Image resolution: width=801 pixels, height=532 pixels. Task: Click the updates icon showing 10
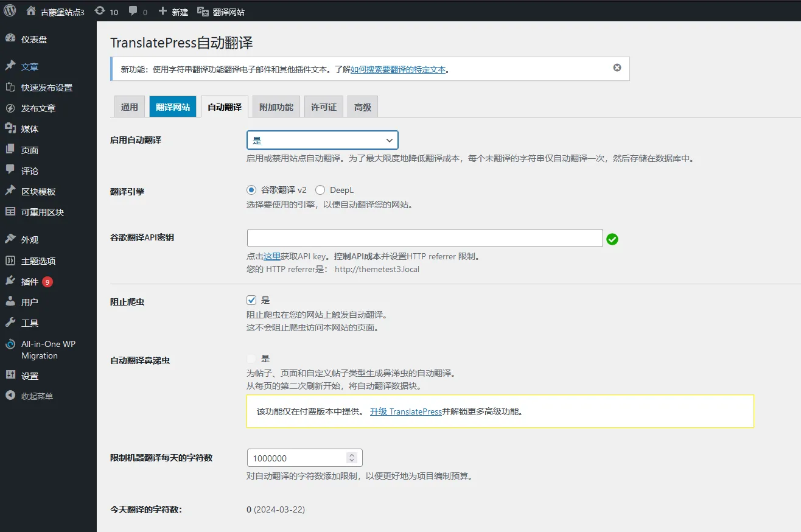(x=100, y=11)
